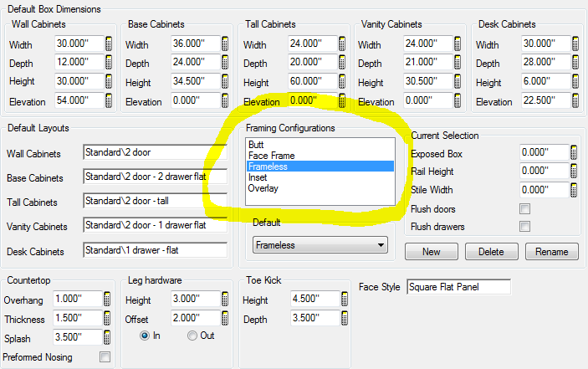
Task: Click the Face Style Square Flat Panel field
Action: click(458, 287)
